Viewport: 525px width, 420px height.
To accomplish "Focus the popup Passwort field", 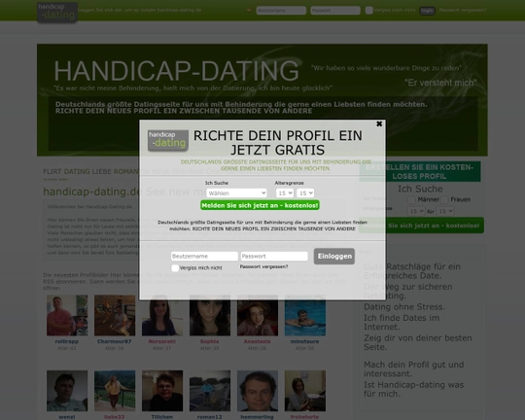I will point(274,257).
